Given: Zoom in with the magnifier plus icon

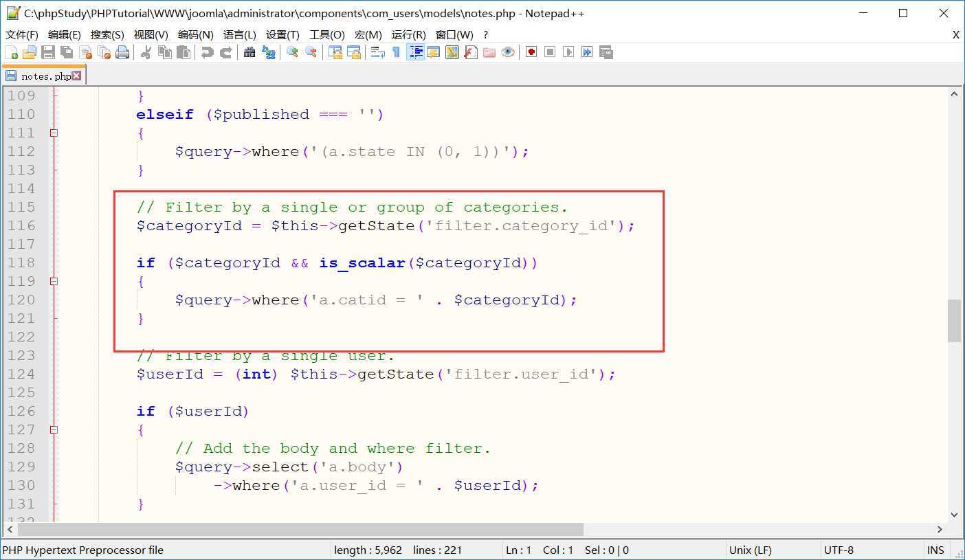Looking at the screenshot, I should [x=292, y=52].
